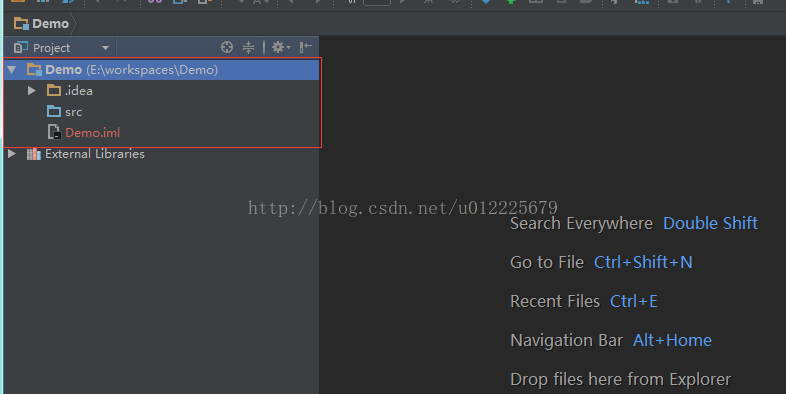Click the 'Double Shift' shortcut text
Screen dimensions: 786x394
pyautogui.click(x=710, y=223)
